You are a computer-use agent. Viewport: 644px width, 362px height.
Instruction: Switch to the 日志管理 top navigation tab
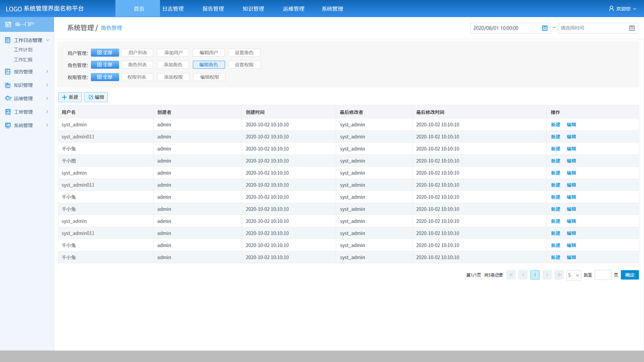click(x=173, y=8)
